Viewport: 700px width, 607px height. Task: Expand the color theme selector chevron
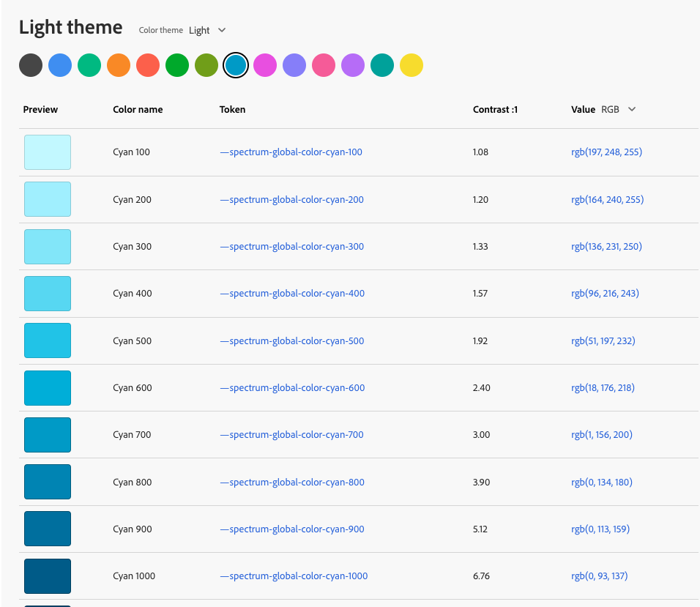[222, 30]
